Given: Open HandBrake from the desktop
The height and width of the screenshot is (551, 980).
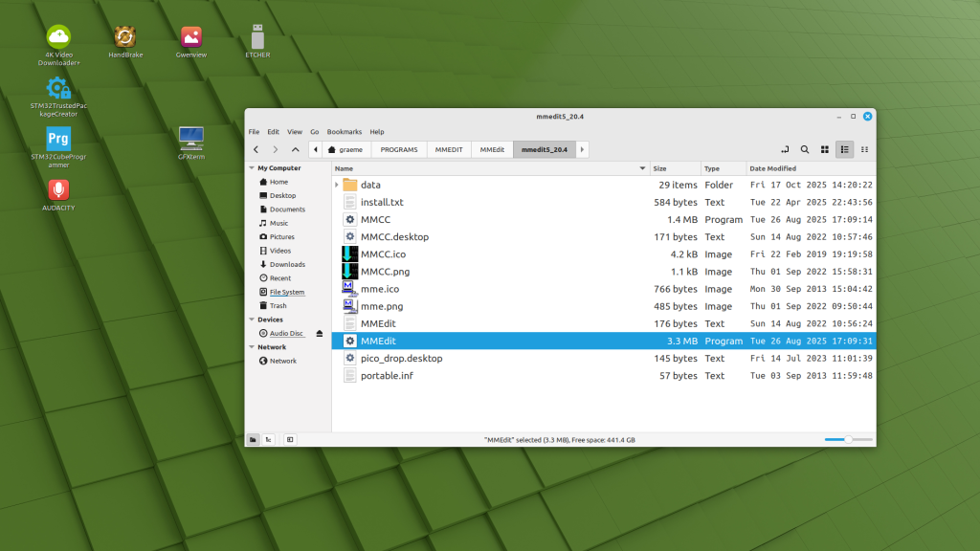Looking at the screenshot, I should pyautogui.click(x=123, y=40).
